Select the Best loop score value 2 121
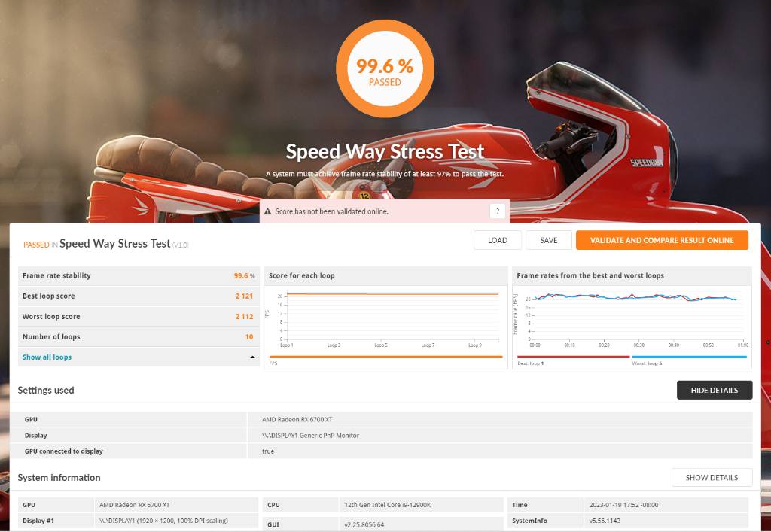The height and width of the screenshot is (532, 771). [245, 296]
